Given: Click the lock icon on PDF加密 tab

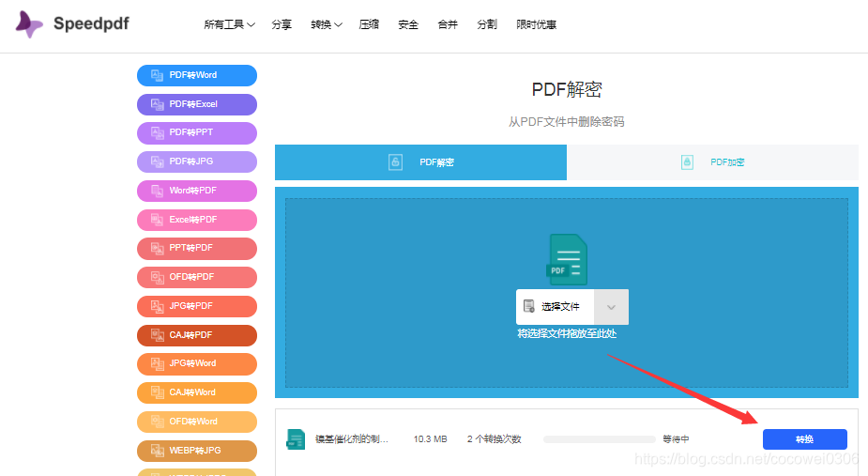Looking at the screenshot, I should point(687,162).
